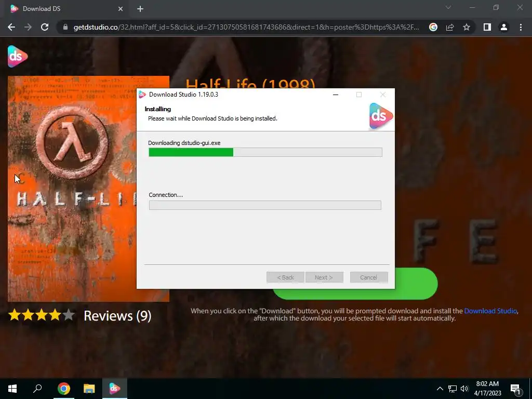Screen dimensions: 532x399
Task: Click the Download Studio taskbar icon
Action: coord(115,389)
